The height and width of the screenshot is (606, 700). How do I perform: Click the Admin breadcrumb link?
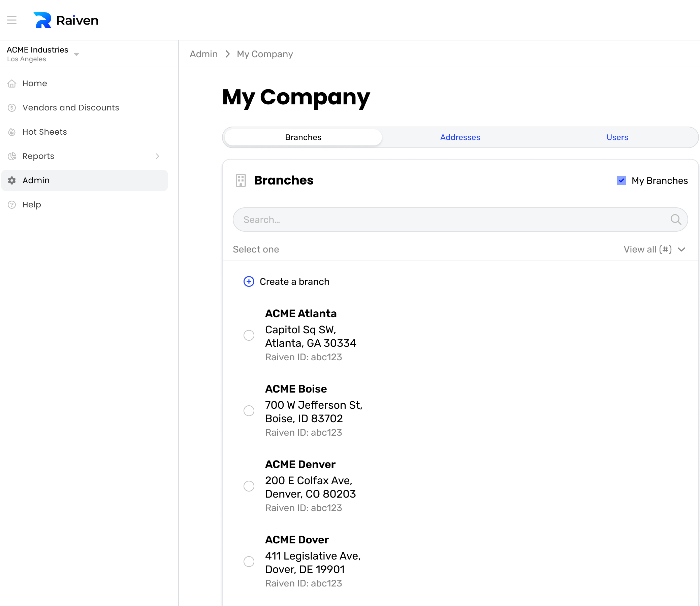pos(203,54)
